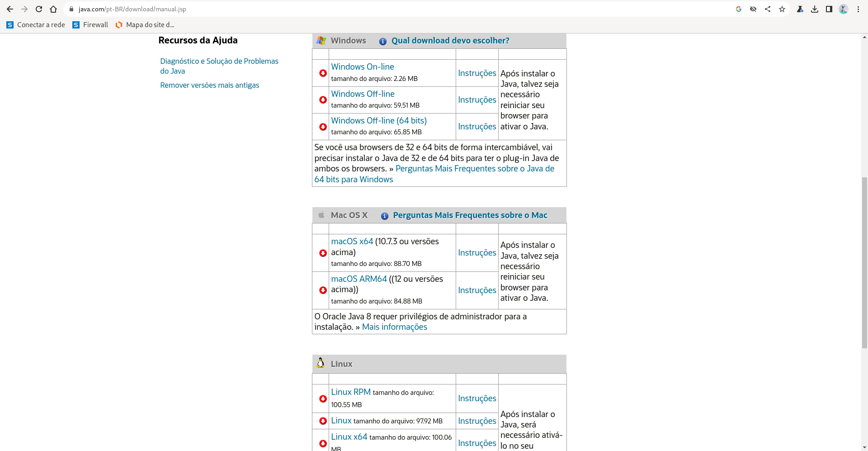
Task: Open Instruções for macOS ARM64
Action: tap(477, 290)
